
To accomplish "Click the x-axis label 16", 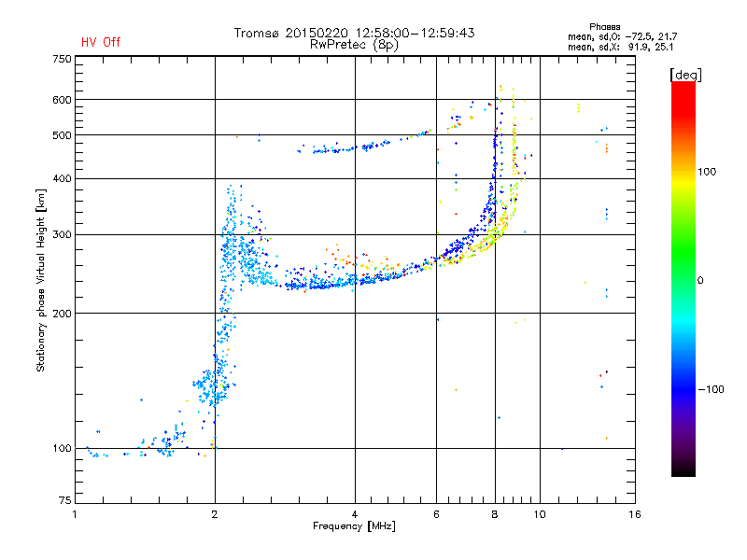I will pyautogui.click(x=635, y=514).
